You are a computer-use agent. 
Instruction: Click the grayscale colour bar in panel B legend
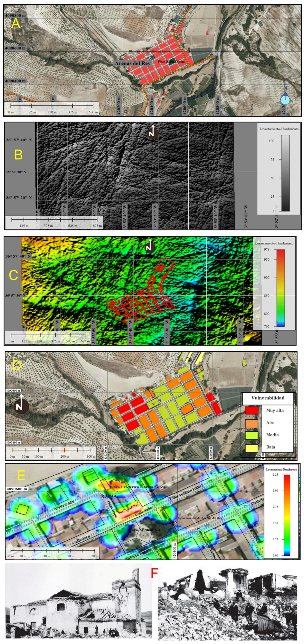click(286, 173)
